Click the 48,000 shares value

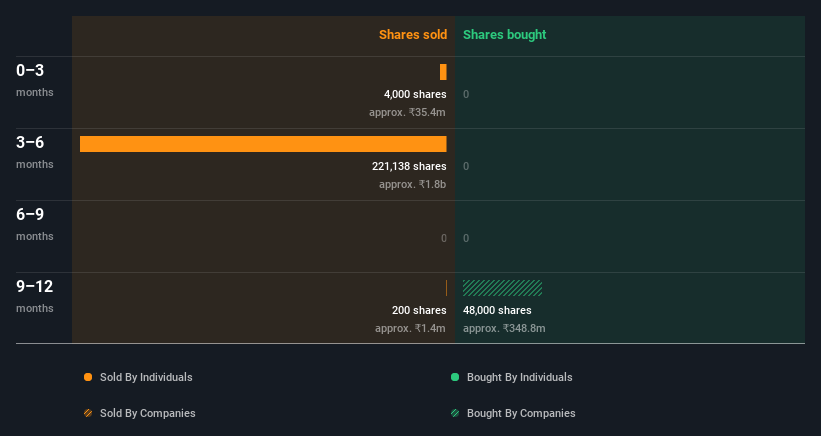(497, 310)
